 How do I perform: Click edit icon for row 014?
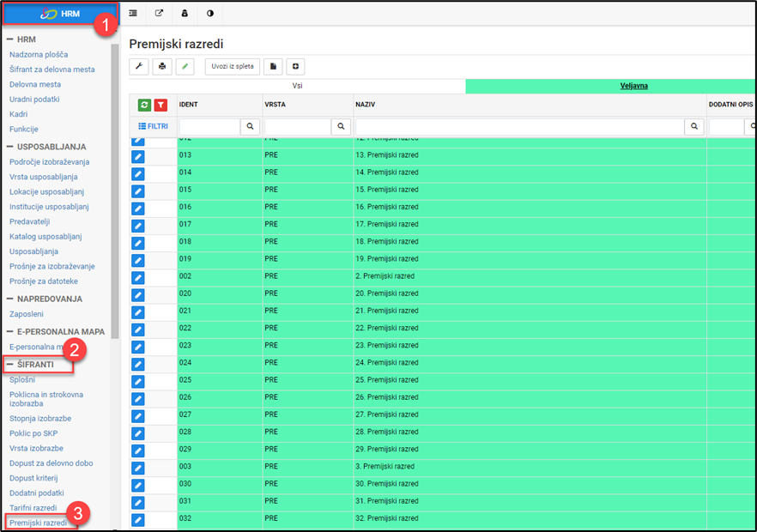click(138, 174)
